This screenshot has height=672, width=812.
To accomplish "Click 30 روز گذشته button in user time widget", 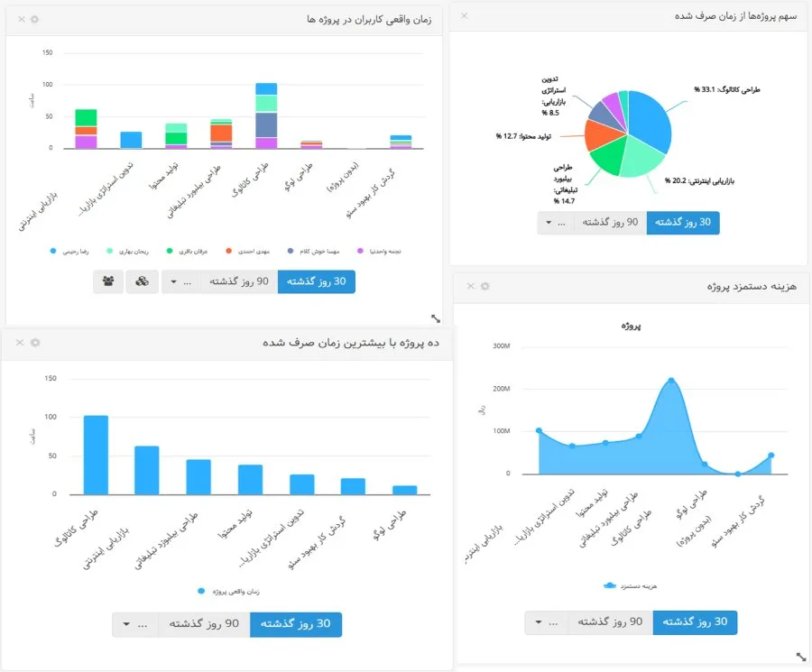I will (317, 281).
